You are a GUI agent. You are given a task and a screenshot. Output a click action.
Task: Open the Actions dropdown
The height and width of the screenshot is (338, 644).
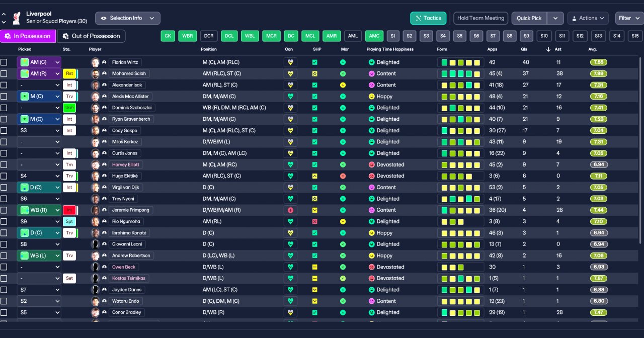pyautogui.click(x=588, y=18)
